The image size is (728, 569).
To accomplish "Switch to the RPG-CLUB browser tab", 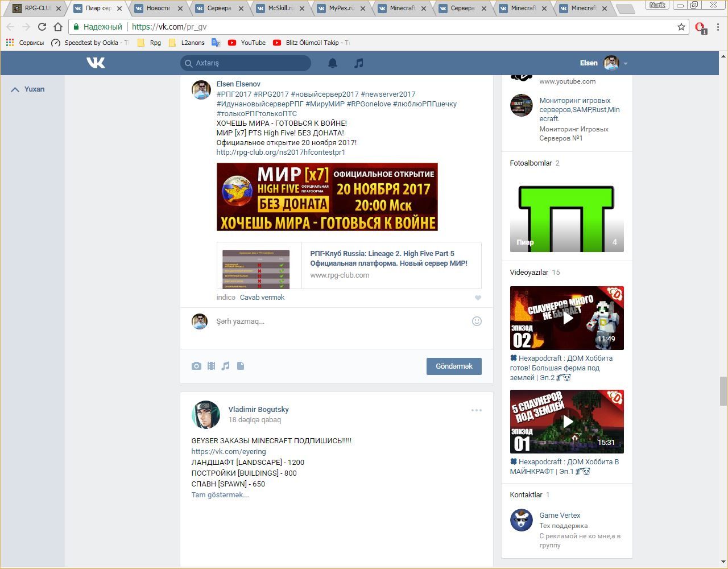I will coord(37,9).
